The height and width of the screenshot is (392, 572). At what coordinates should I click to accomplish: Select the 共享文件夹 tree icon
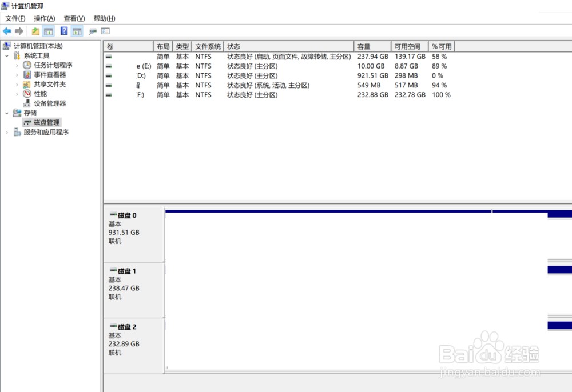(27, 85)
